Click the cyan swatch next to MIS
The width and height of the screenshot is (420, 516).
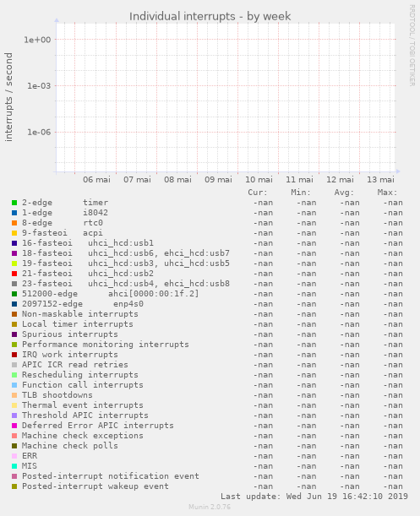pyautogui.click(x=14, y=466)
